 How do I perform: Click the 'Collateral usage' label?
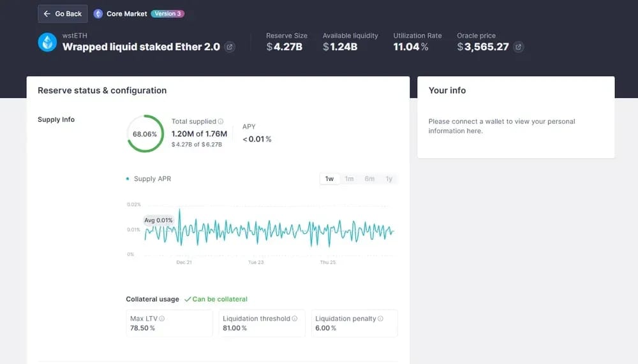pyautogui.click(x=152, y=299)
